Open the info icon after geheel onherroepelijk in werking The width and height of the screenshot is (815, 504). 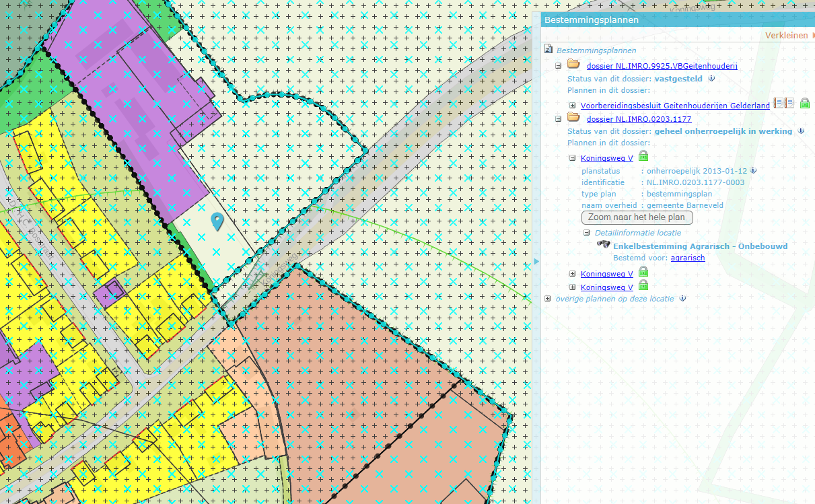[x=801, y=131]
